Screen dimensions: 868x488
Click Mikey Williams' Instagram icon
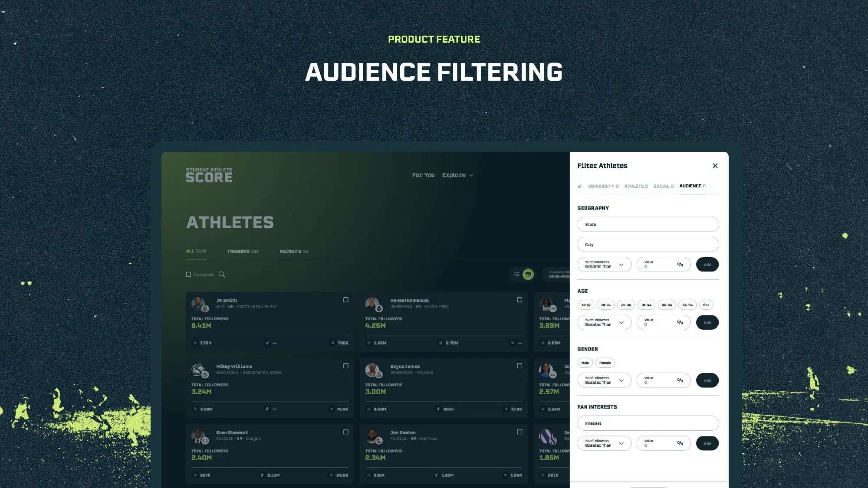[195, 409]
